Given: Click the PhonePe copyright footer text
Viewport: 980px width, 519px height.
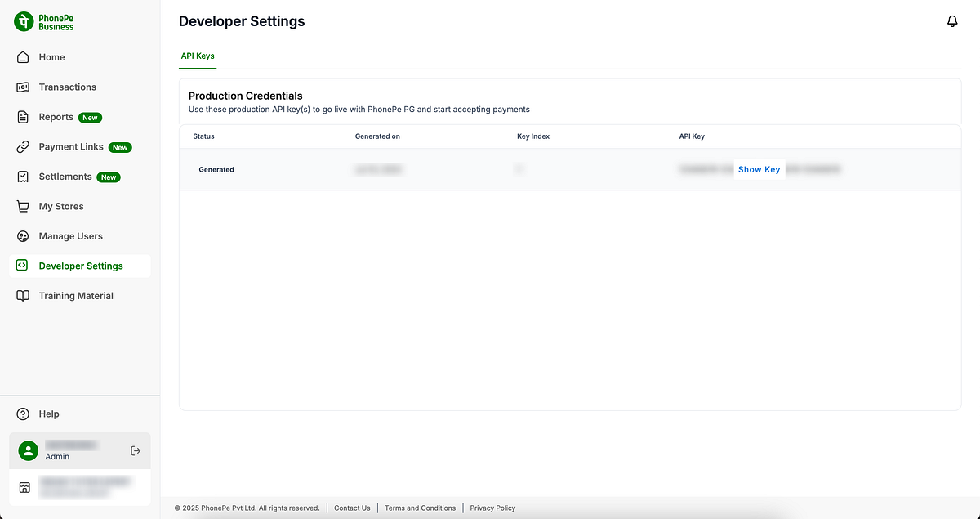Looking at the screenshot, I should pos(247,508).
